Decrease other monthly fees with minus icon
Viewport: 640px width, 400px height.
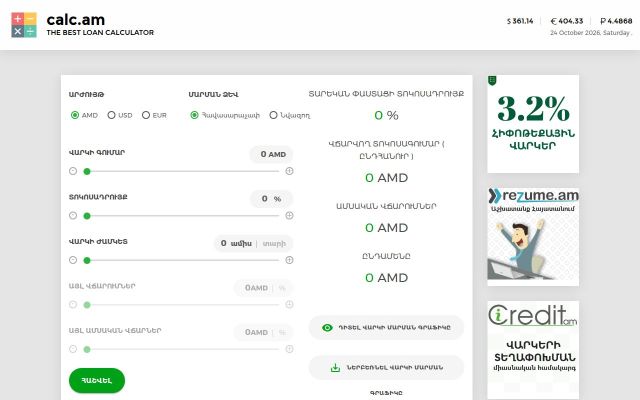tap(73, 349)
